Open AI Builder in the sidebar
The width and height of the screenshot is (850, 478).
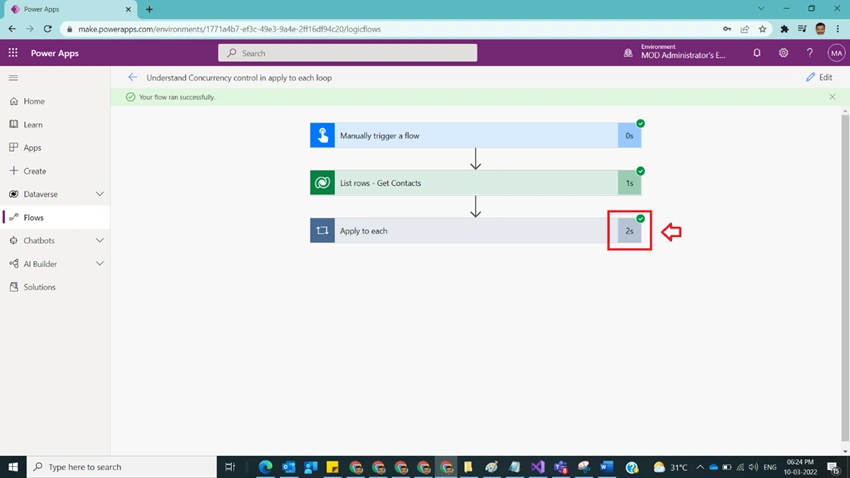(x=40, y=264)
